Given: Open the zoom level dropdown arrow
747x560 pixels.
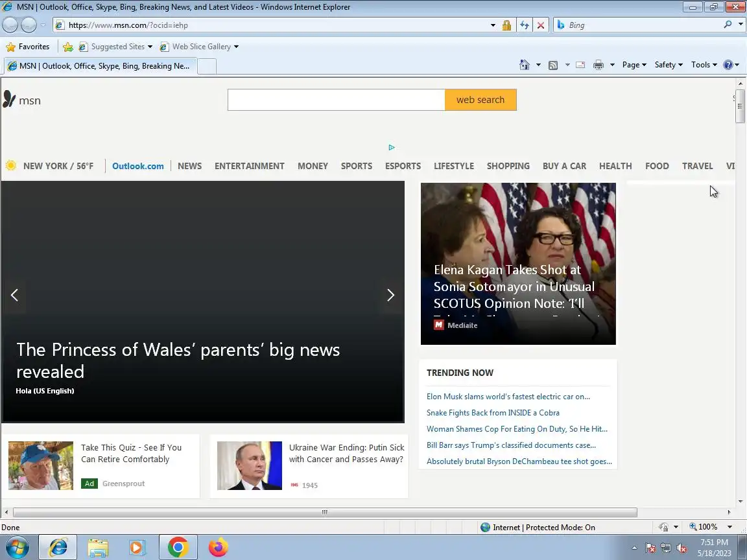Looking at the screenshot, I should pyautogui.click(x=730, y=527).
